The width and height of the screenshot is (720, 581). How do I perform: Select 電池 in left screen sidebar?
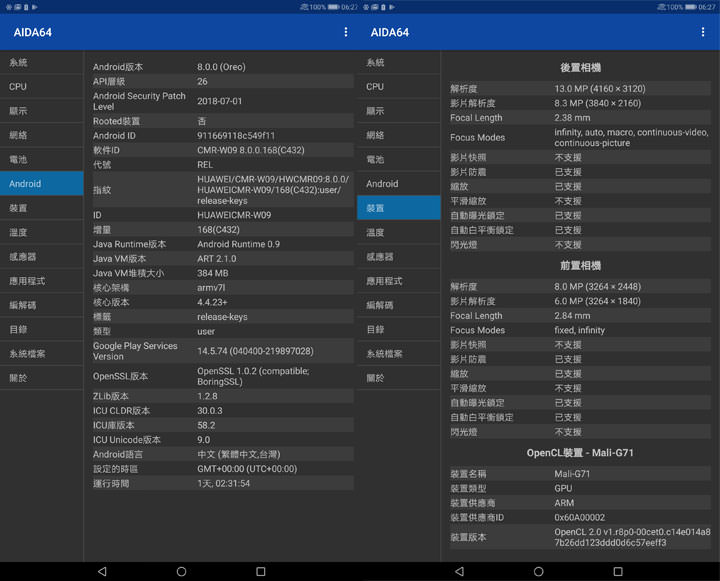tap(42, 159)
